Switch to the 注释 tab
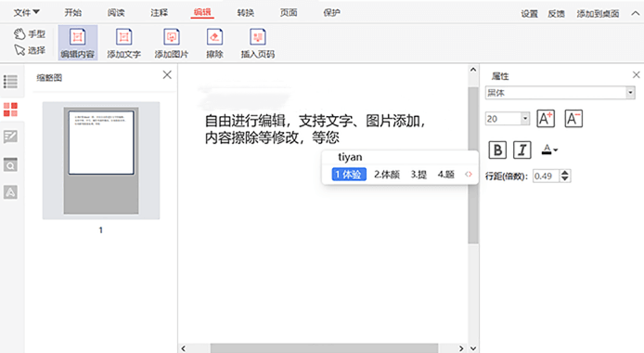Image resolution: width=644 pixels, height=353 pixels. (159, 12)
